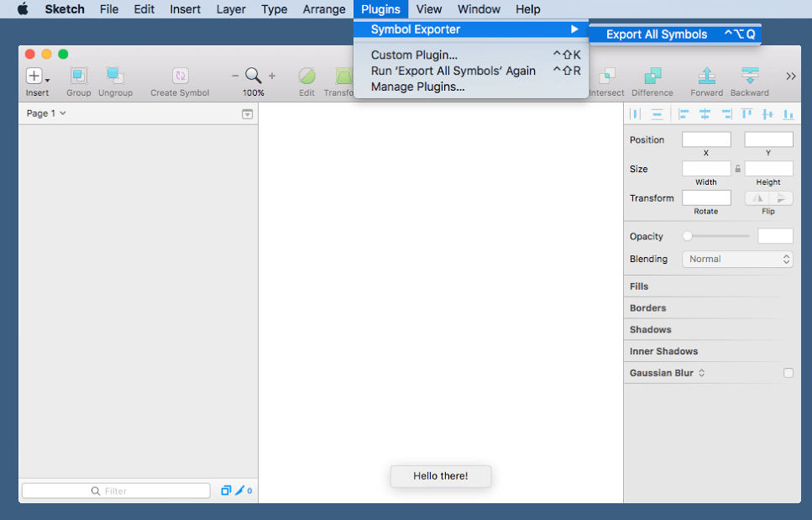Viewport: 812px width, 520px height.
Task: Toggle the size proportions lock
Action: coord(737,169)
